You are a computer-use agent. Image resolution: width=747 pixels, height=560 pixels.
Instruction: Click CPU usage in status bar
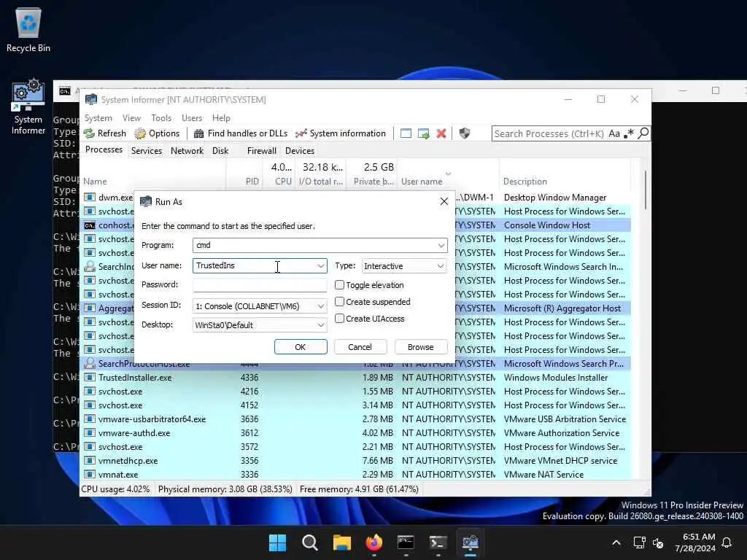click(115, 489)
